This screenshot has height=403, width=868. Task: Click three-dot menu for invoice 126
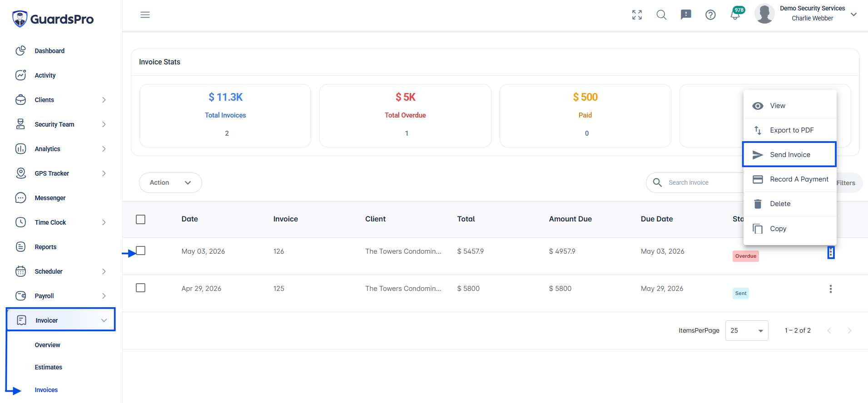click(831, 252)
